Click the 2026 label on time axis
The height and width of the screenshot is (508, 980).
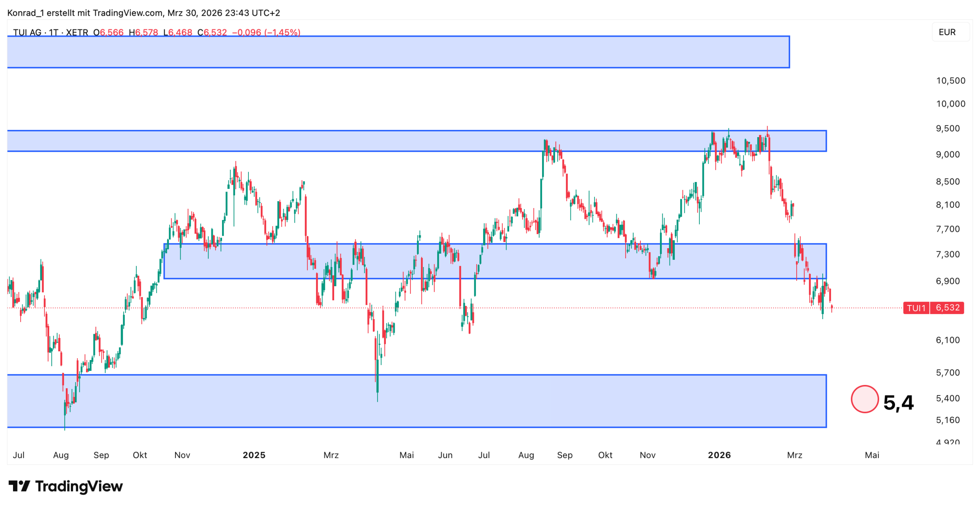(x=719, y=455)
